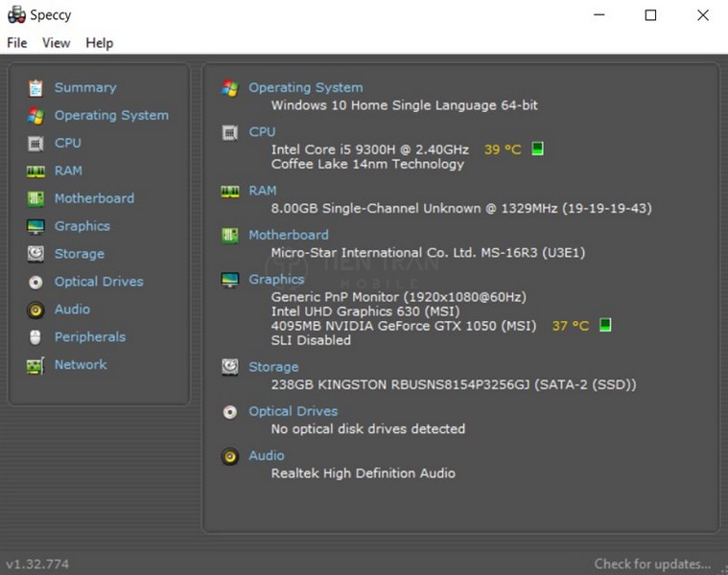728x575 pixels.
Task: Open Audio section from sidebar
Action: click(72, 310)
